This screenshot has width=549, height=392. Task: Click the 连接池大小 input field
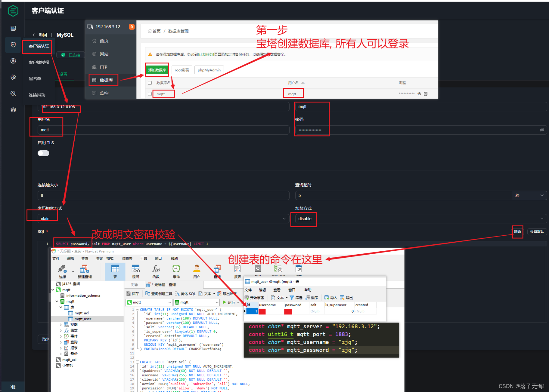point(163,195)
